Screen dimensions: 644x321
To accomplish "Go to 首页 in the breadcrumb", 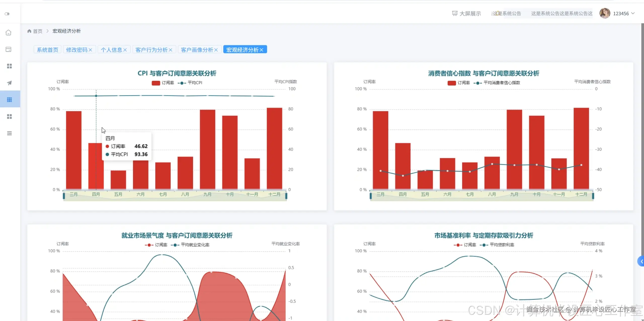I will click(38, 31).
